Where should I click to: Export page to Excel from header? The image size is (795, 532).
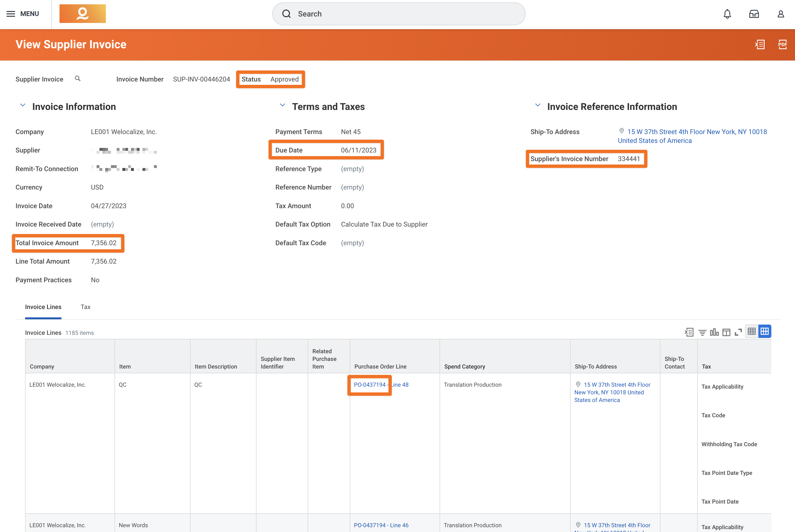[760, 44]
